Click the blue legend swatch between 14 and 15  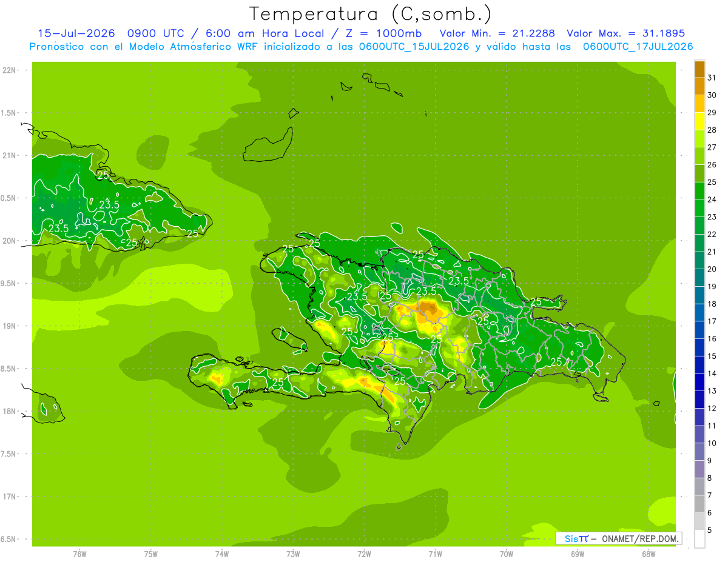coord(699,365)
